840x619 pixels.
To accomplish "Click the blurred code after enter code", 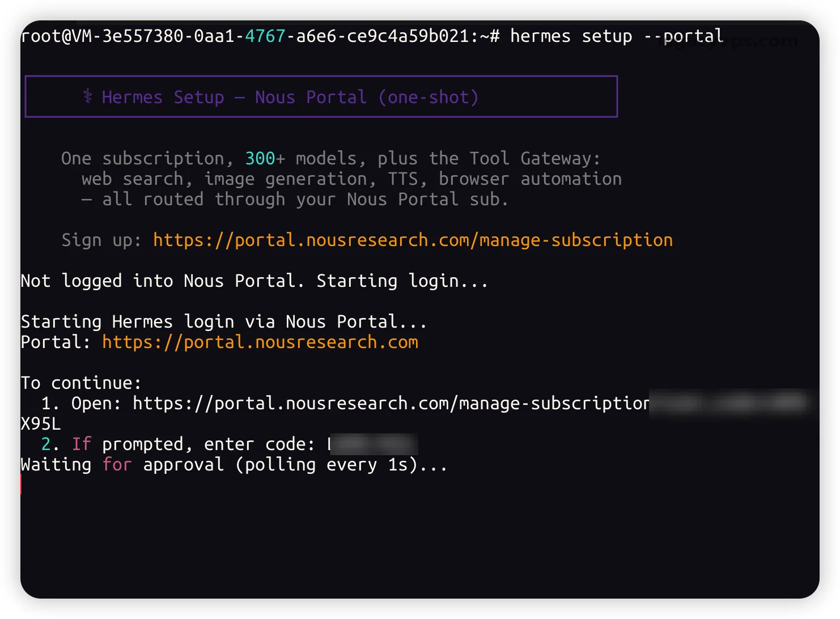I will click(x=373, y=444).
